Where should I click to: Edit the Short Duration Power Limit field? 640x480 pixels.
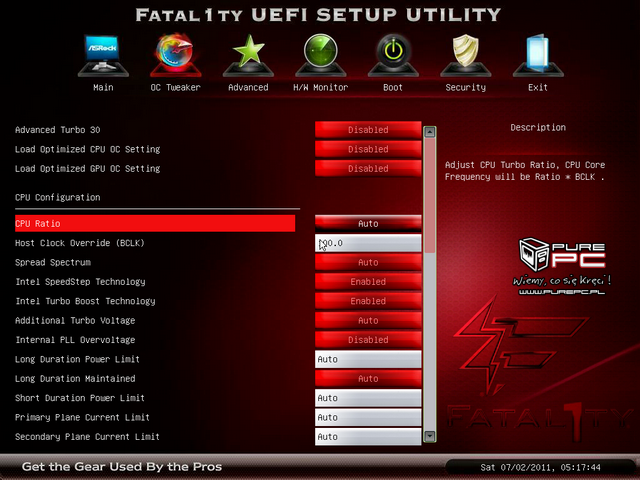(368, 398)
